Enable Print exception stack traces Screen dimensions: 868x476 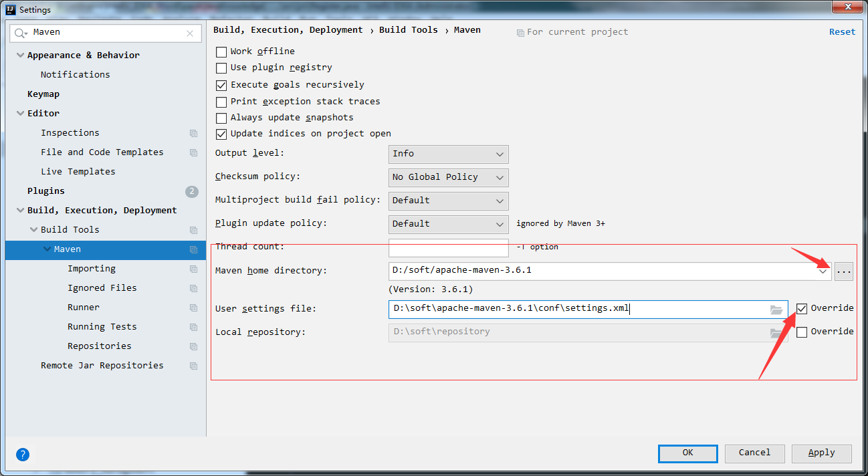tap(221, 102)
